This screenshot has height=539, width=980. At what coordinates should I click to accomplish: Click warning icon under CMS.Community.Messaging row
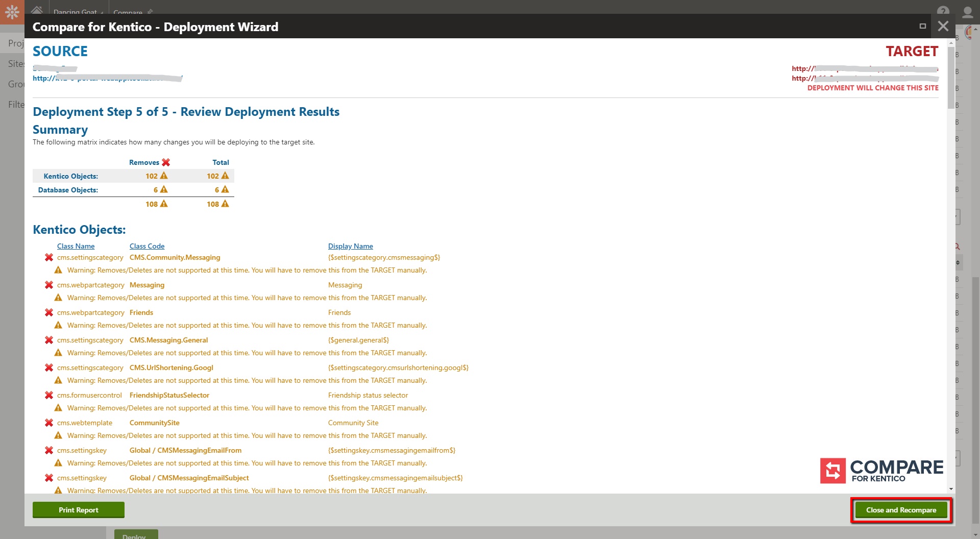tap(58, 270)
